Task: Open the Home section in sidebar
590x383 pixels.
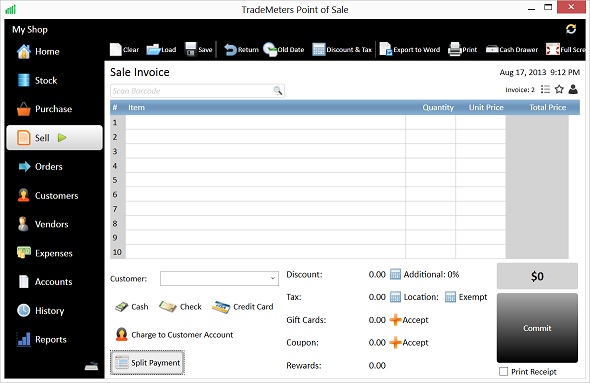Action: [x=38, y=52]
